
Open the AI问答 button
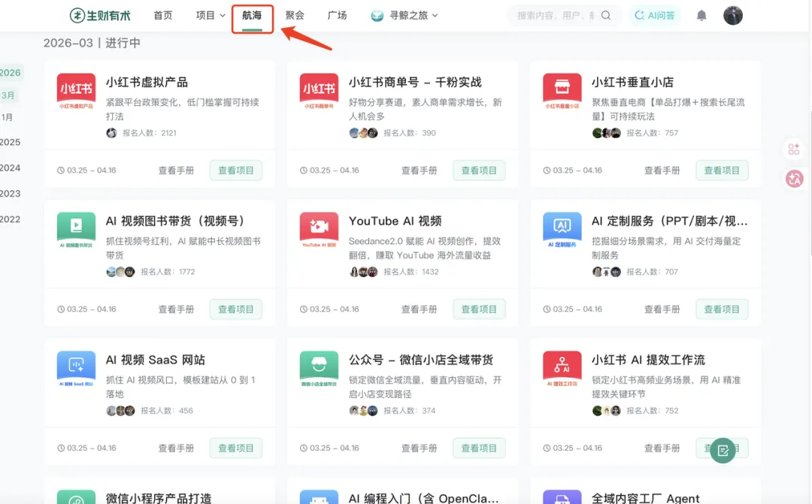[x=655, y=16]
